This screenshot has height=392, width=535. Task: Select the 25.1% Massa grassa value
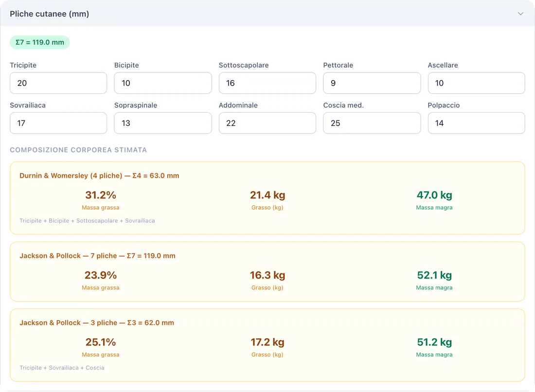point(101,342)
